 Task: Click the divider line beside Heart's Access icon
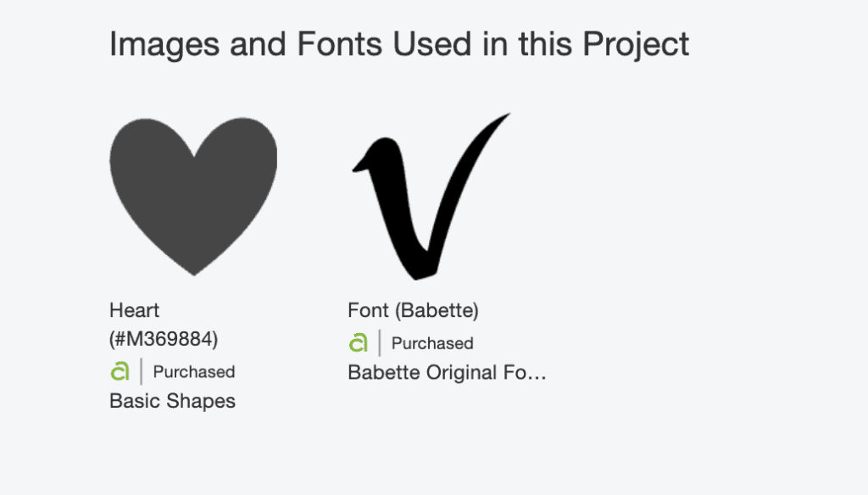click(141, 371)
